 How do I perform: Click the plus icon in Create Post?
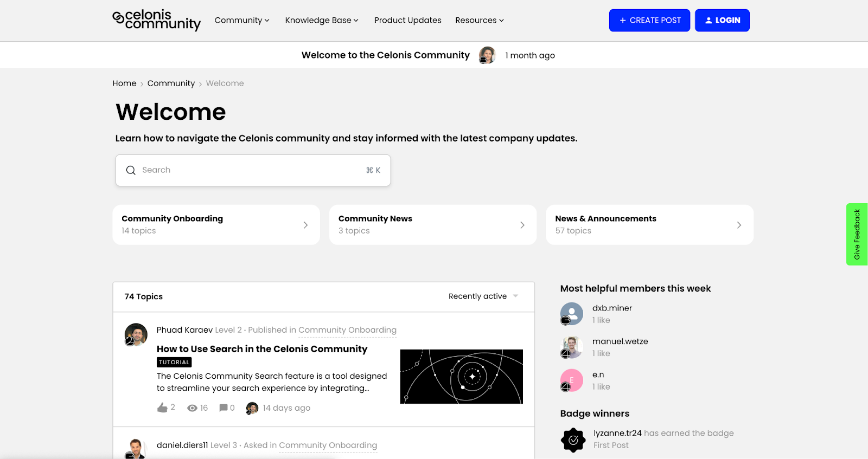(623, 21)
